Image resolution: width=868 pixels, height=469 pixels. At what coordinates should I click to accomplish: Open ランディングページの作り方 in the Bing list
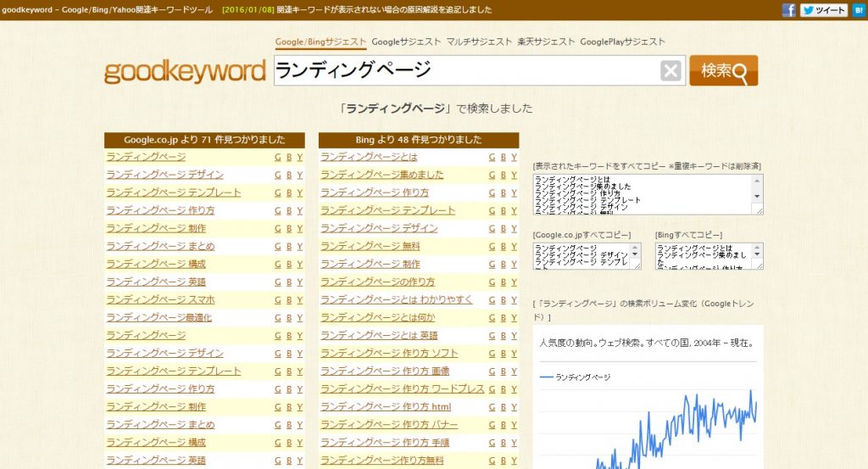pos(377,282)
